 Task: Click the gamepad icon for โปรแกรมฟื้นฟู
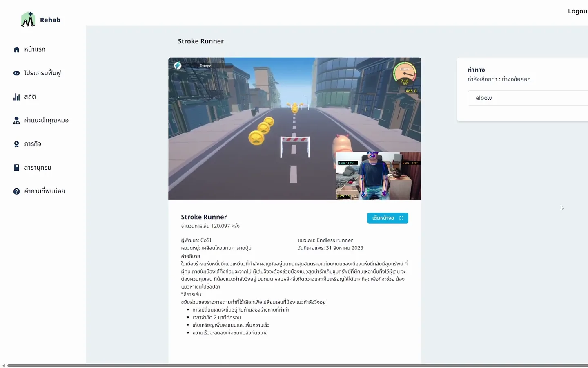tap(16, 73)
